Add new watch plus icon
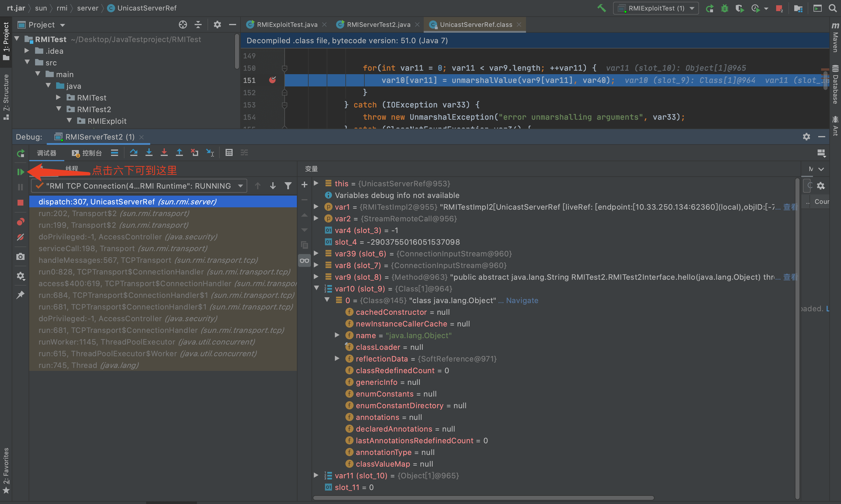The height and width of the screenshot is (504, 841). coord(304,185)
